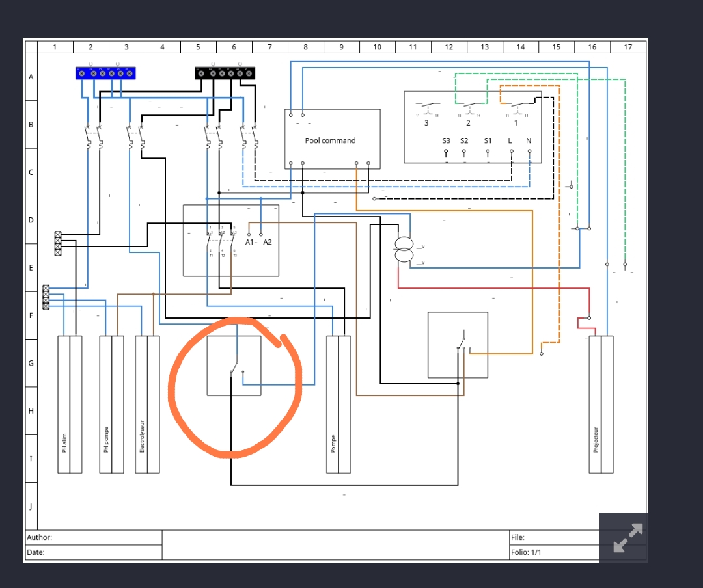
Task: Select the Projecteur component block
Action: [x=601, y=404]
